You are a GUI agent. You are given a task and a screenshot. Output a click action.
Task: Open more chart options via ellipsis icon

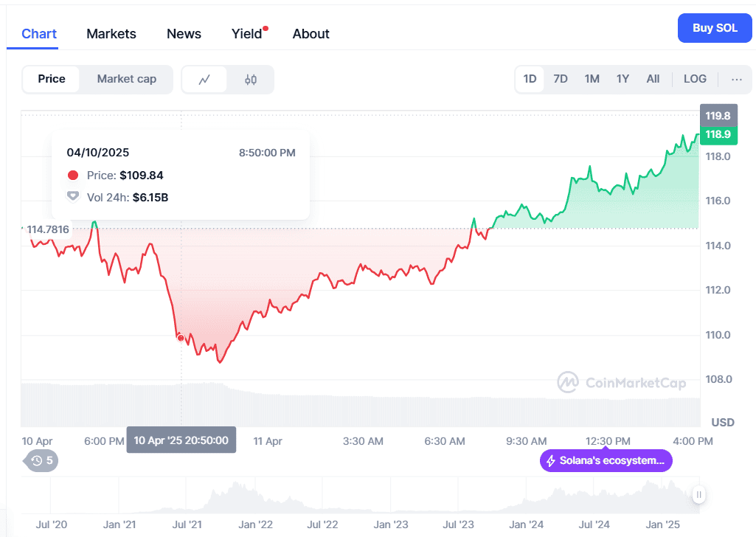pos(735,79)
